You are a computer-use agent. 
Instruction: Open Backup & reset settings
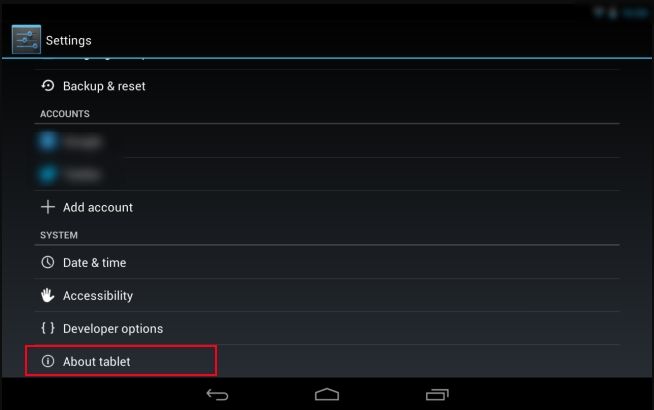(x=327, y=86)
